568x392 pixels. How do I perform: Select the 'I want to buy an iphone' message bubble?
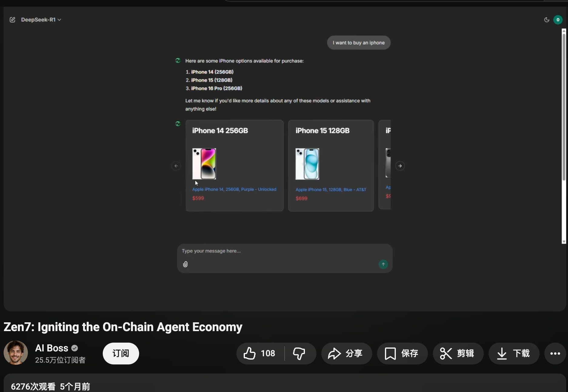click(x=359, y=43)
